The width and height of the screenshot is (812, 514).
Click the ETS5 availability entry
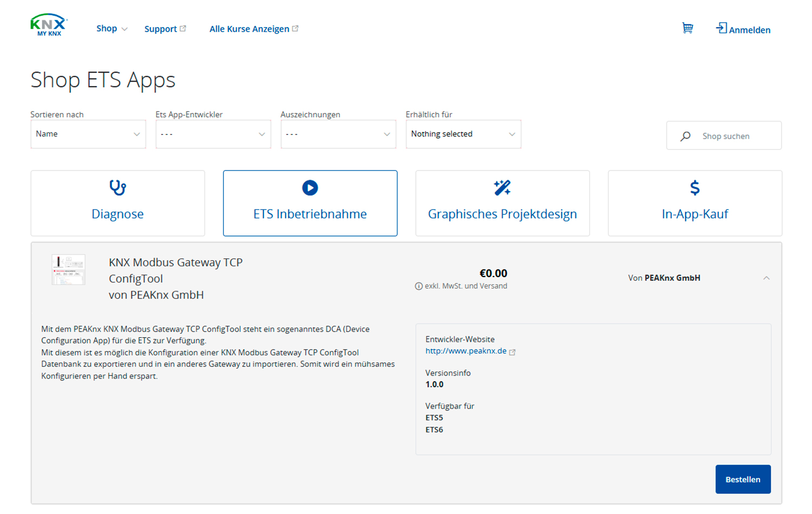(x=434, y=418)
